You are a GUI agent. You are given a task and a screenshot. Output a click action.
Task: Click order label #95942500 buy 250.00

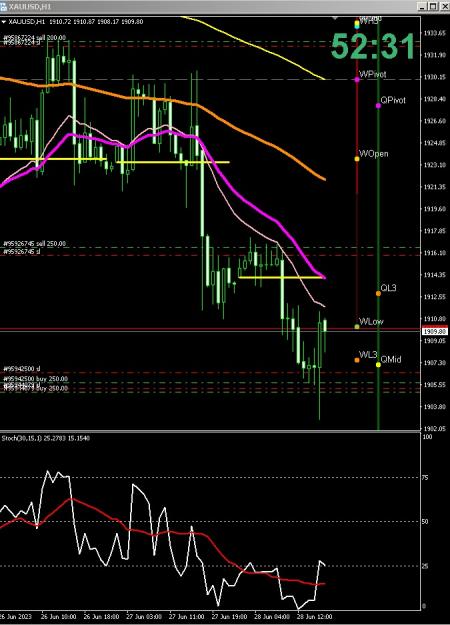[x=35, y=378]
